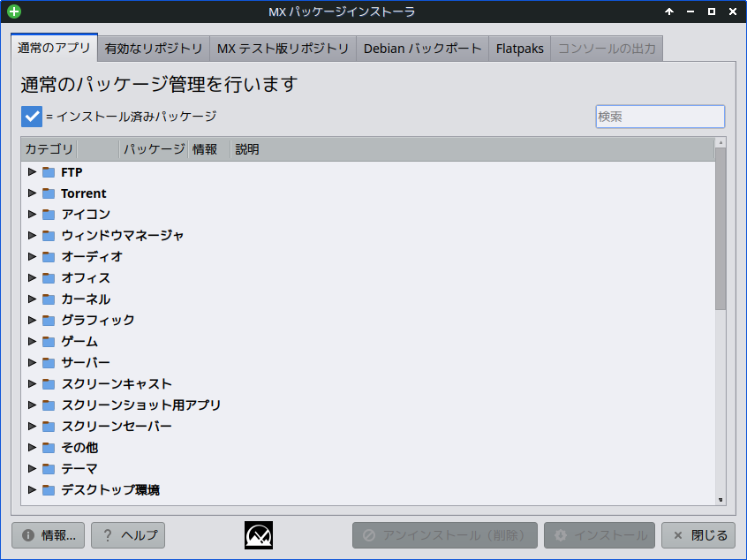The width and height of the screenshot is (747, 560).
Task: Click the スクリーンショット用アプリ folder icon
Action: click(x=49, y=405)
